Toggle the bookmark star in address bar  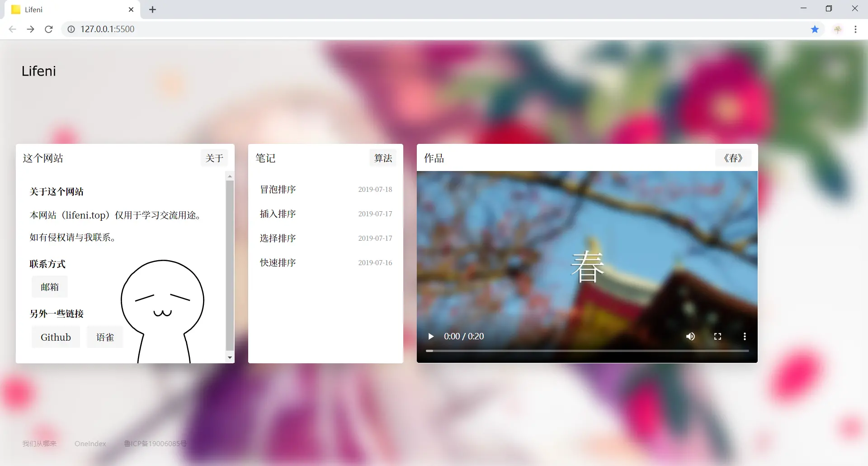pyautogui.click(x=815, y=29)
